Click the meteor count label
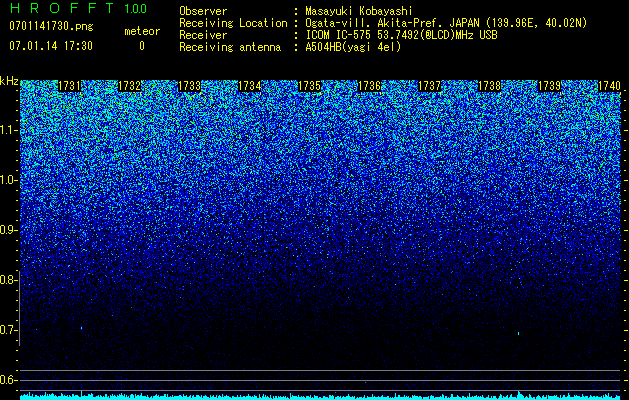This screenshot has height=400, width=629. coord(142,31)
